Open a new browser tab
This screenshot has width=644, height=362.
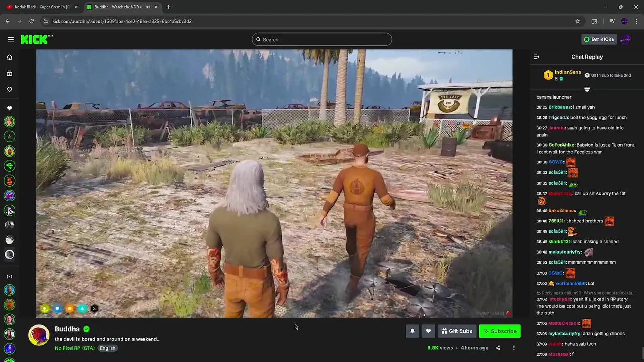click(168, 7)
